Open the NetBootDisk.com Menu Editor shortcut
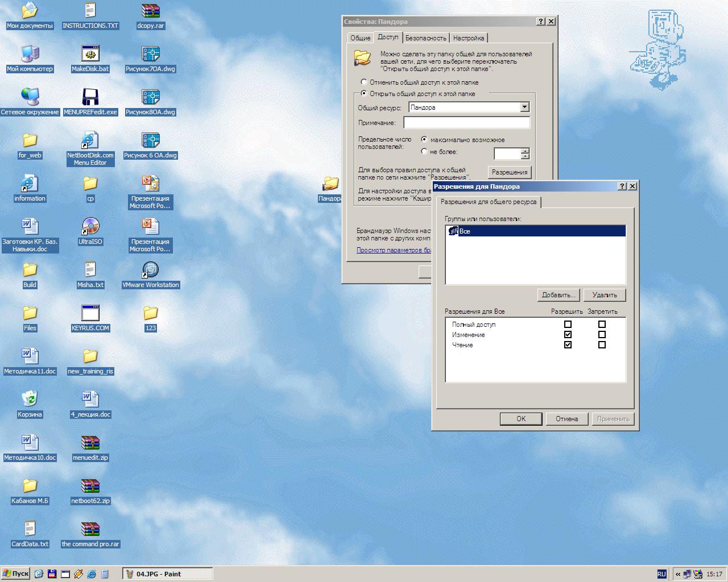728x582 pixels. coord(90,140)
